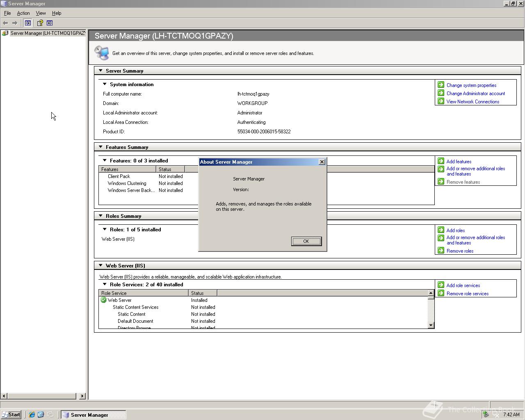Click the Back arrow in the toolbar
The height and width of the screenshot is (420, 525).
point(5,23)
